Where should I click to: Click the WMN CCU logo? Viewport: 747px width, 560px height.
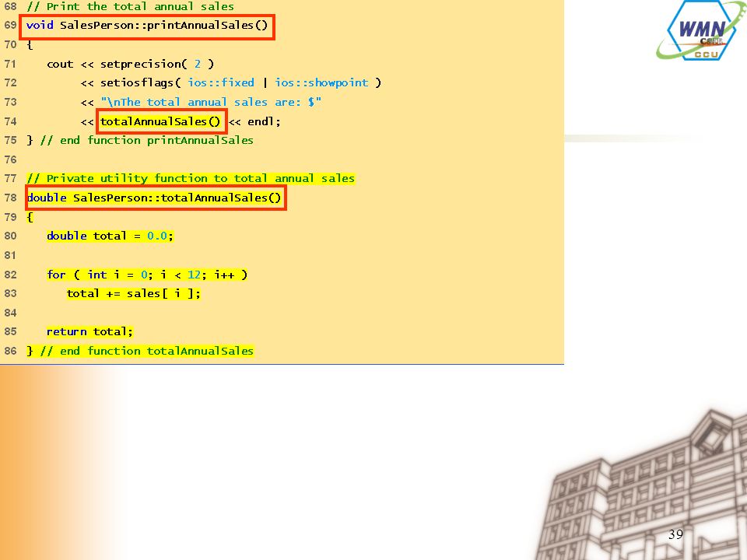pyautogui.click(x=700, y=31)
